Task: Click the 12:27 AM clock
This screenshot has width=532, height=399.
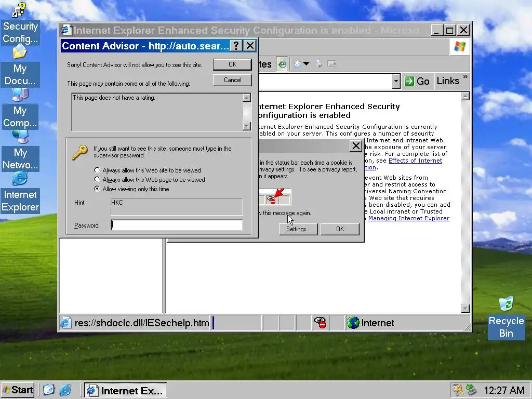Action: pyautogui.click(x=504, y=390)
